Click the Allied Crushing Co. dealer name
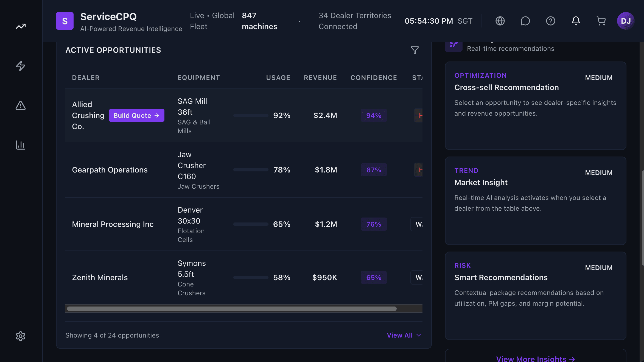644x362 pixels. click(88, 115)
